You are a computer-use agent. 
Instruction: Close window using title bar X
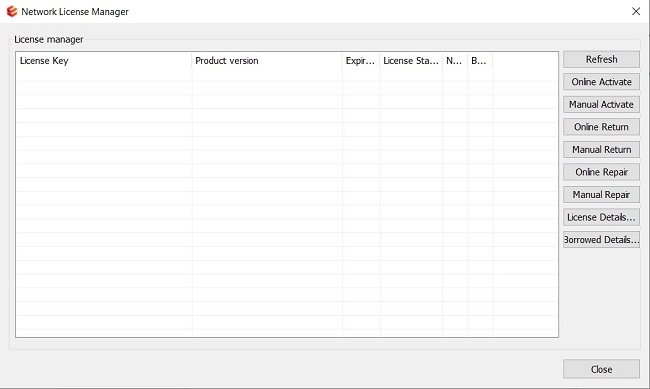coord(636,11)
